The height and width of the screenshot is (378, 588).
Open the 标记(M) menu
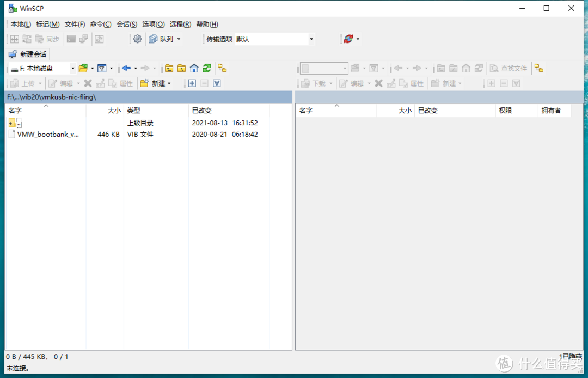[47, 24]
